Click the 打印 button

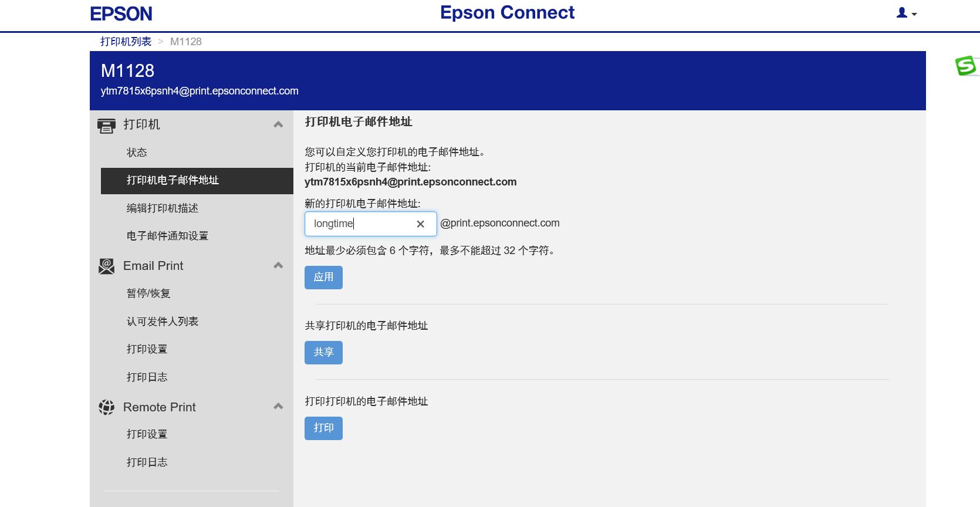click(323, 428)
